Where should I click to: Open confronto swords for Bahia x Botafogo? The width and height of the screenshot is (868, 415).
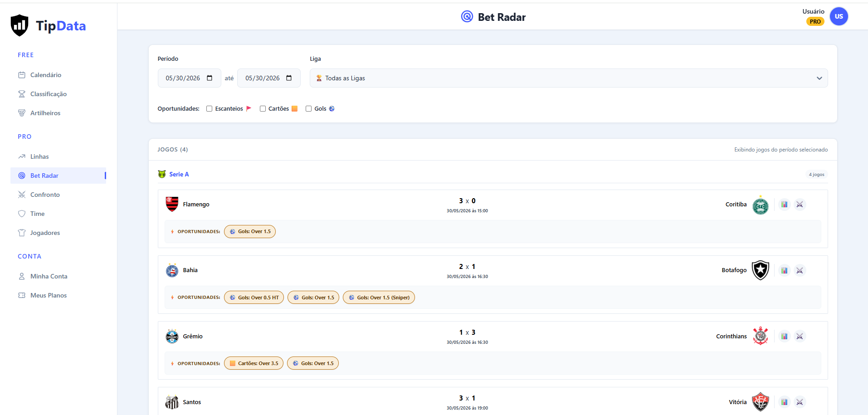pyautogui.click(x=800, y=270)
